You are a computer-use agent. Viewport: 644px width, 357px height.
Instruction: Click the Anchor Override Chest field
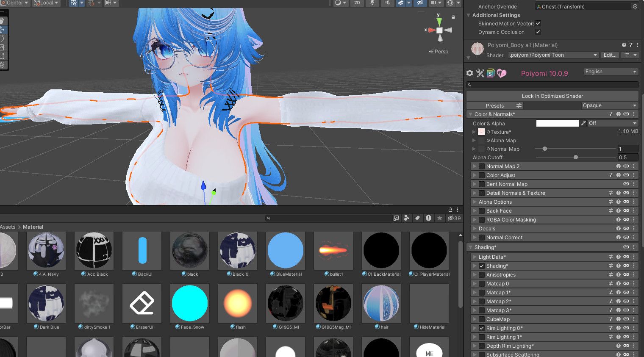coord(587,7)
